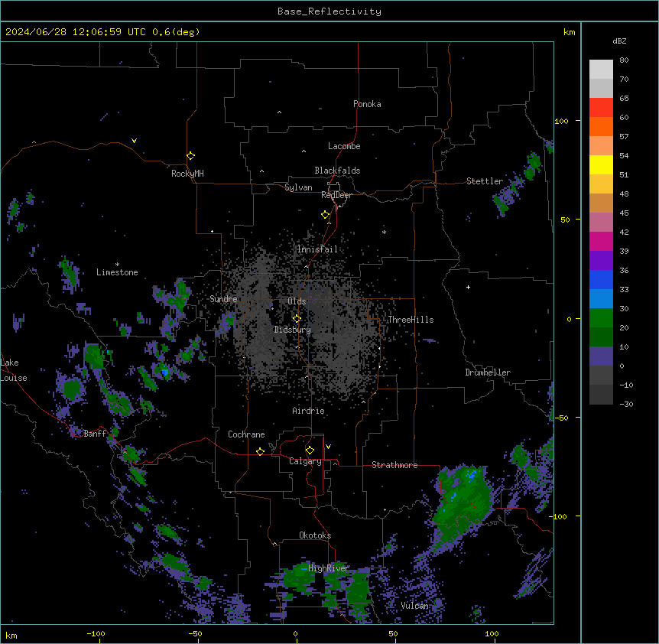Click the Blackfalds city label
This screenshot has width=659, height=644.
point(337,171)
